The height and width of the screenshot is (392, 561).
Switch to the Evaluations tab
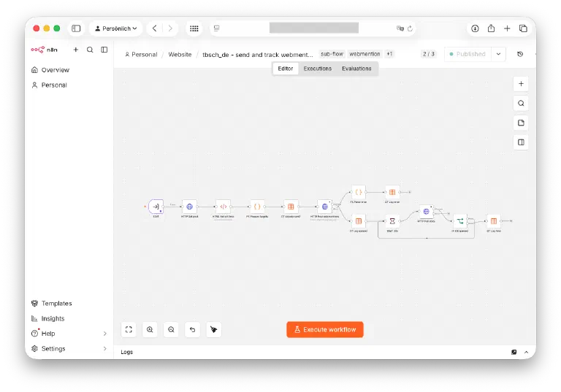[356, 69]
